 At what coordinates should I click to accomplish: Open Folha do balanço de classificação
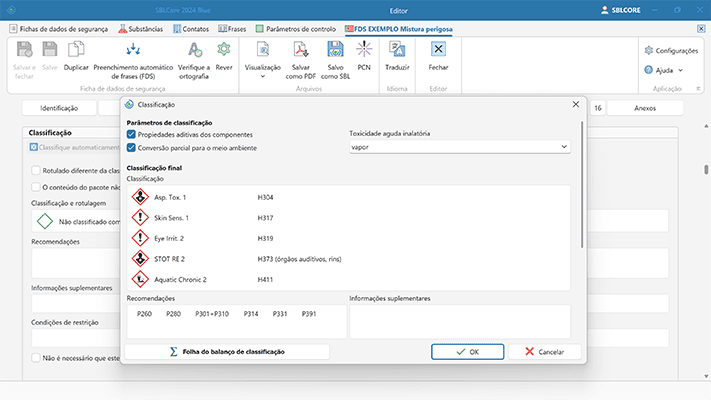[227, 352]
